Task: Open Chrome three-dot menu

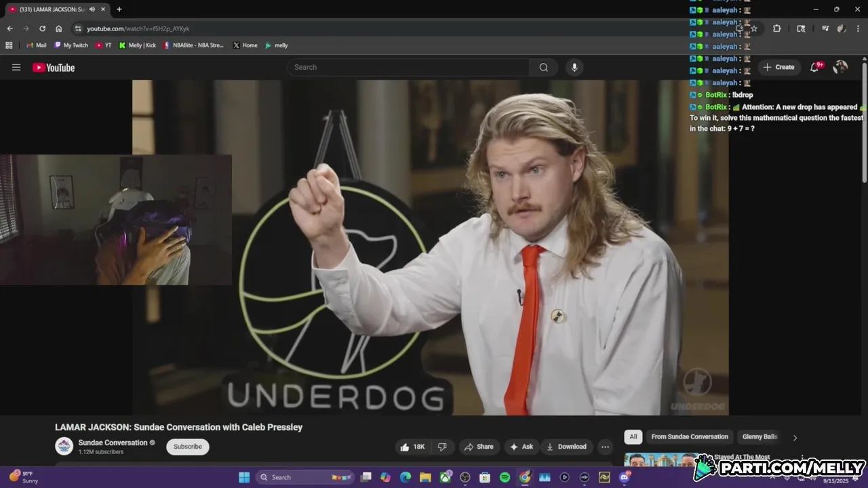Action: point(858,28)
